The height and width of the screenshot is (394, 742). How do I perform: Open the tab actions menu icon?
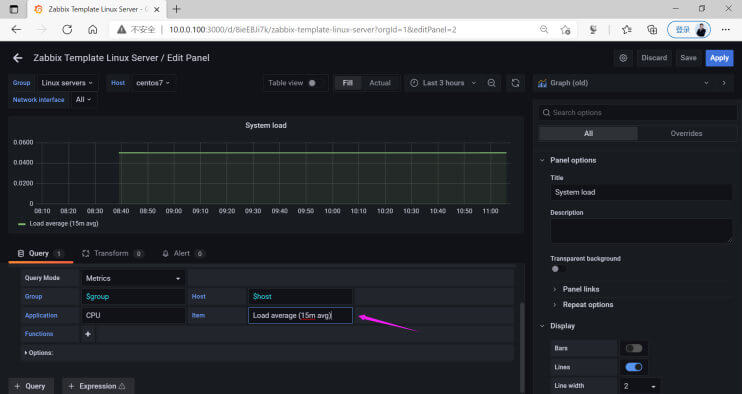pyautogui.click(x=14, y=9)
